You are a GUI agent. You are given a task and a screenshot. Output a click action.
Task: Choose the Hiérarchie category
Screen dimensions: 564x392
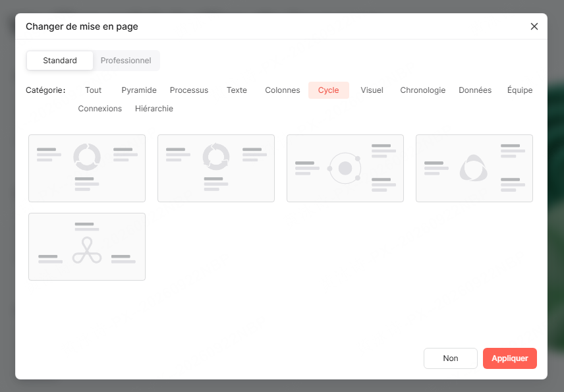[154, 109]
